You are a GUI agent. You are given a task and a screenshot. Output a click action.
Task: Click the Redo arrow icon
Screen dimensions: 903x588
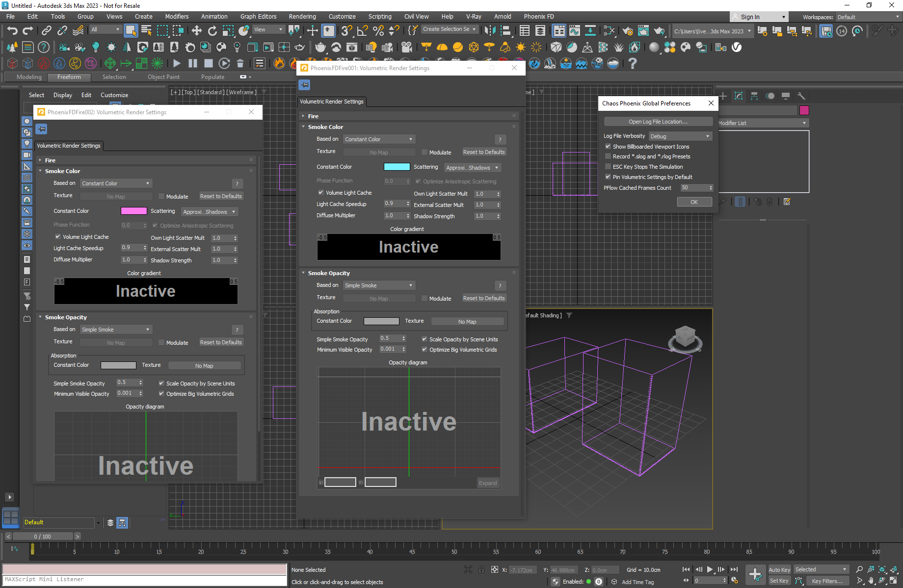(28, 30)
